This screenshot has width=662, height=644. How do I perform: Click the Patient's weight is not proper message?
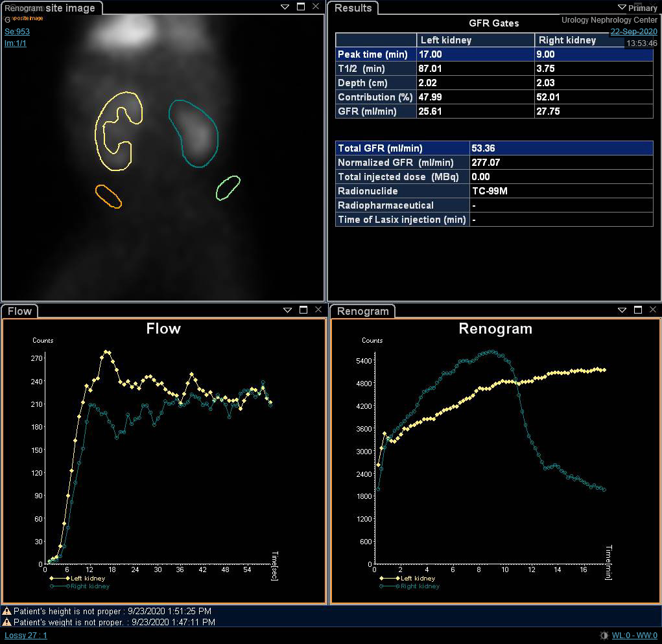click(x=114, y=622)
